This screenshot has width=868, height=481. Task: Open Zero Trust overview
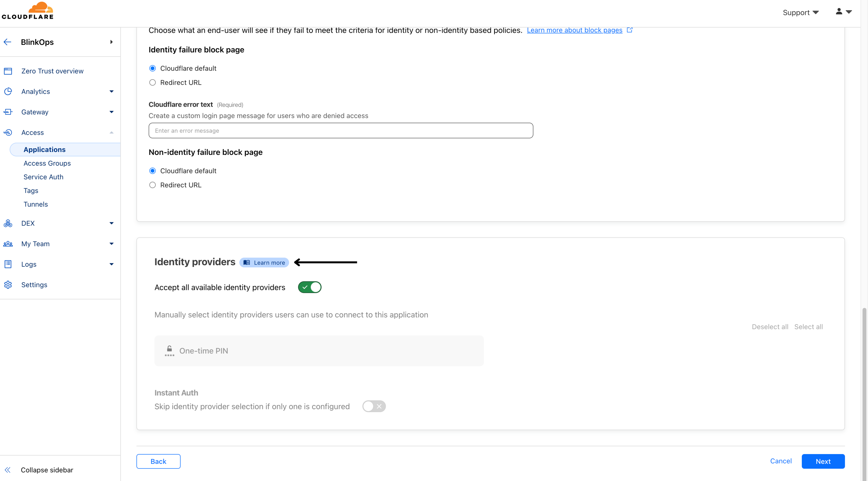52,71
